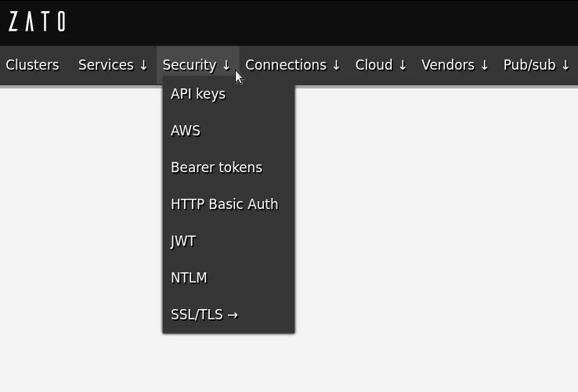Expand the SSL/TLS submenu
This screenshot has width=578, height=392.
point(204,315)
